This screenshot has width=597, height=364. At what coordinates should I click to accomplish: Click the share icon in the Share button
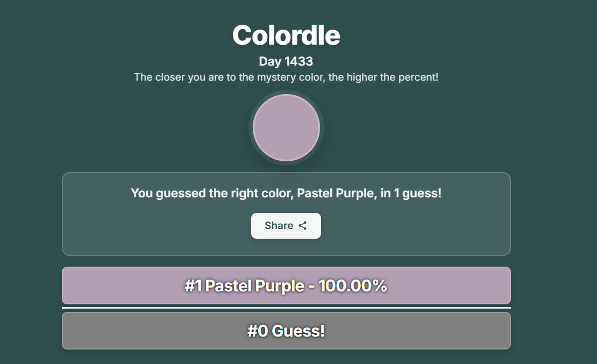click(x=303, y=226)
